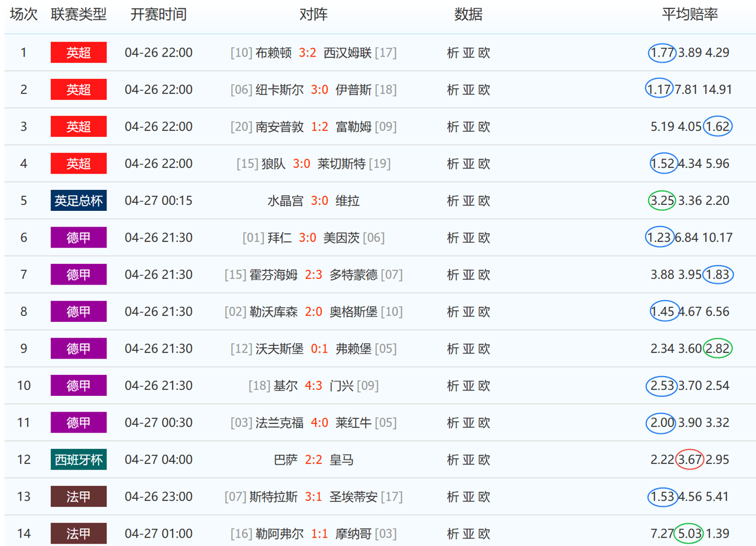756x546 pixels.
Task: Click team name 西汉姆联
Action: [348, 52]
